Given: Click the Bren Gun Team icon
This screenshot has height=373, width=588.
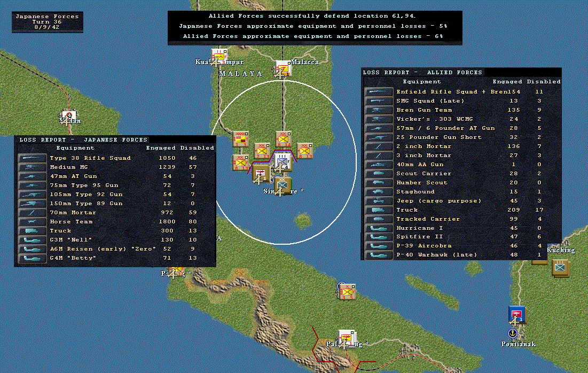Looking at the screenshot, I should coord(379,110).
